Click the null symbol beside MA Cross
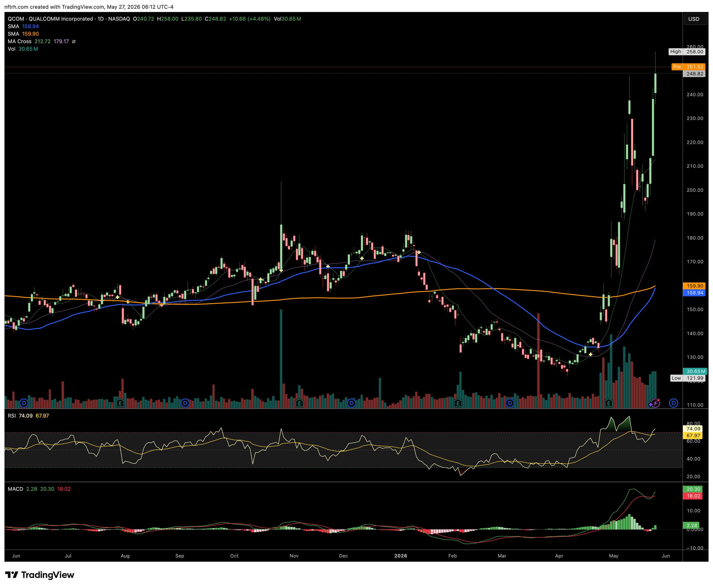 tap(74, 41)
